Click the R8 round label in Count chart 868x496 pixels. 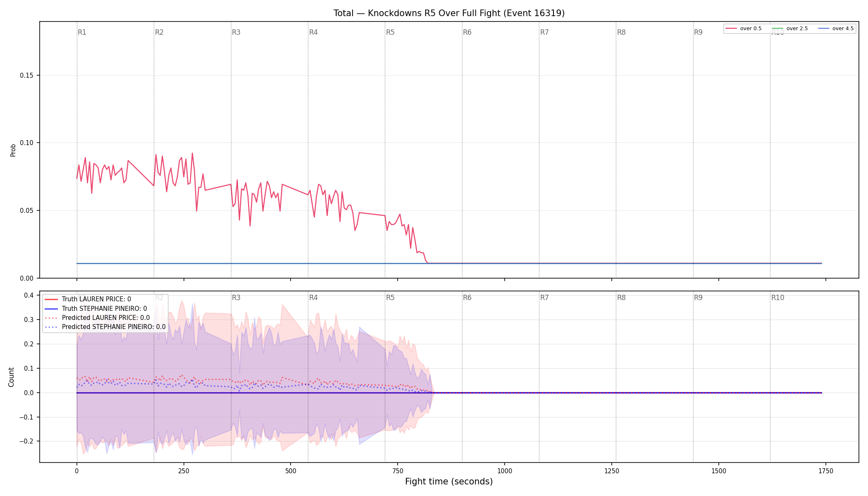[621, 298]
